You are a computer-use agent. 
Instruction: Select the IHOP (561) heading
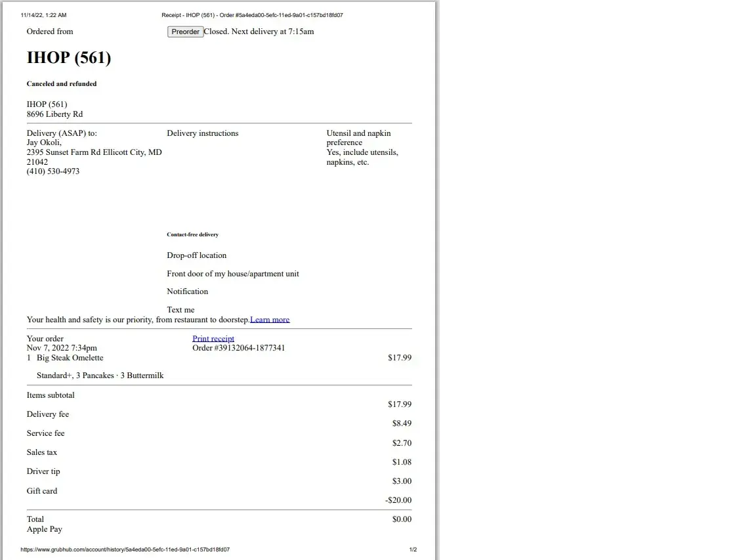(x=69, y=57)
